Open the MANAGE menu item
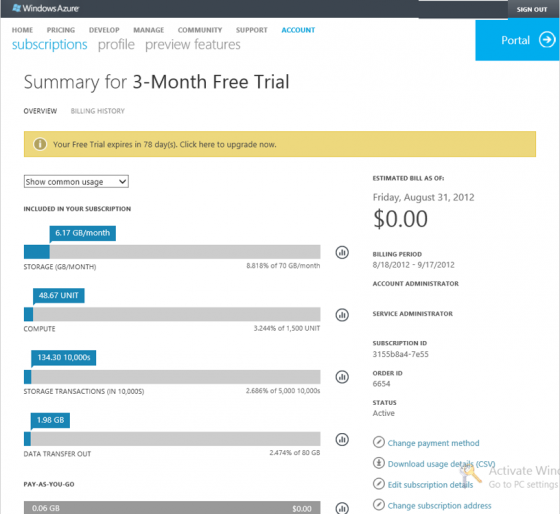 click(149, 30)
